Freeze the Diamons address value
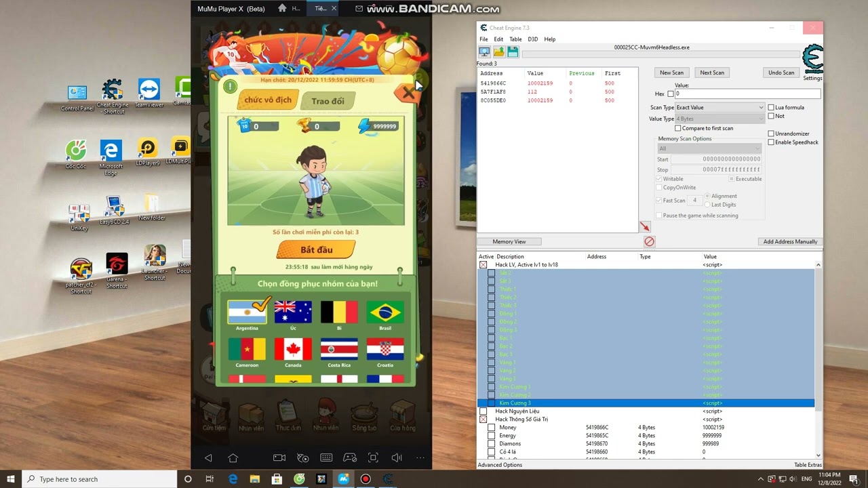This screenshot has width=868, height=488. click(491, 444)
